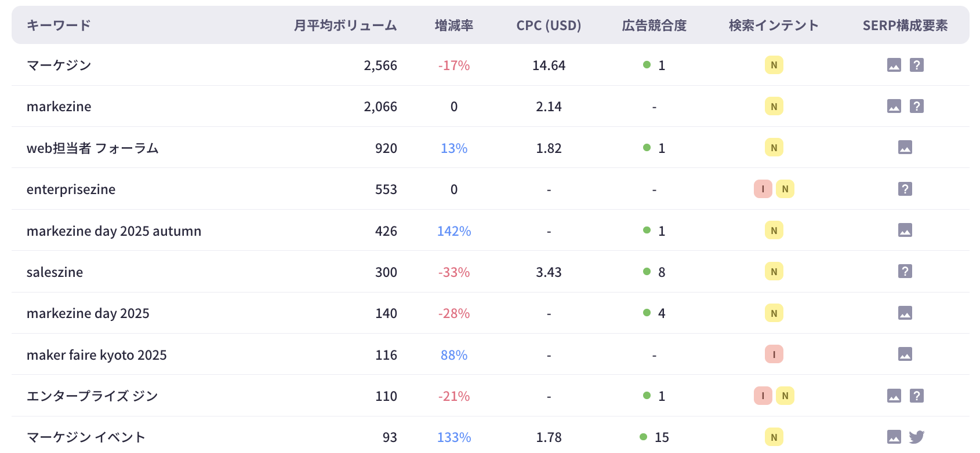Click the question-mark SERP icon for saleszine

click(x=905, y=272)
